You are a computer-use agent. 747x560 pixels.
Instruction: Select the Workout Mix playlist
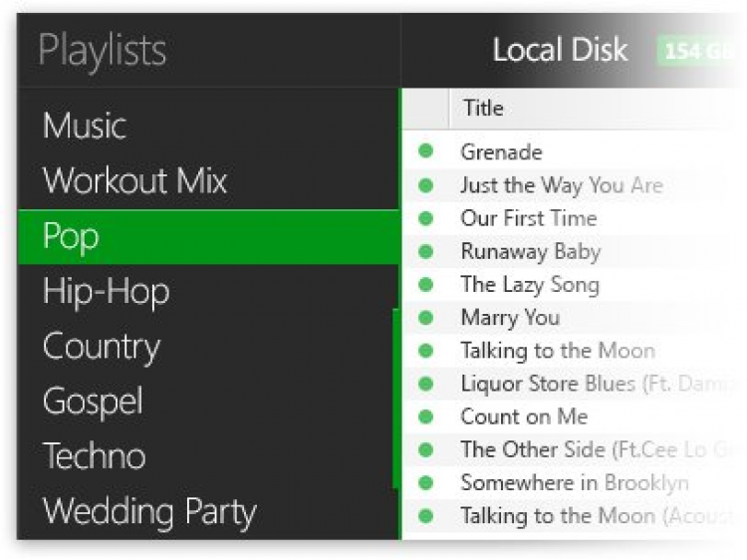(x=135, y=181)
